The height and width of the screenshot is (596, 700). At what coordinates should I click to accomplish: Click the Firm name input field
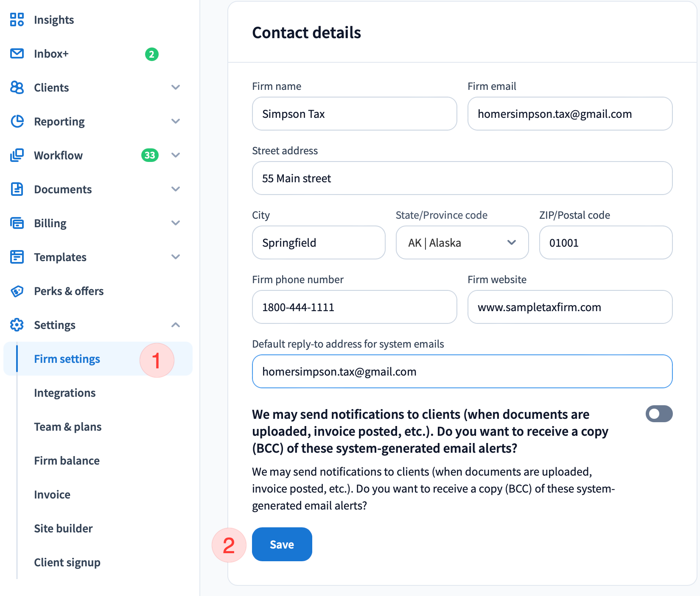(x=354, y=114)
